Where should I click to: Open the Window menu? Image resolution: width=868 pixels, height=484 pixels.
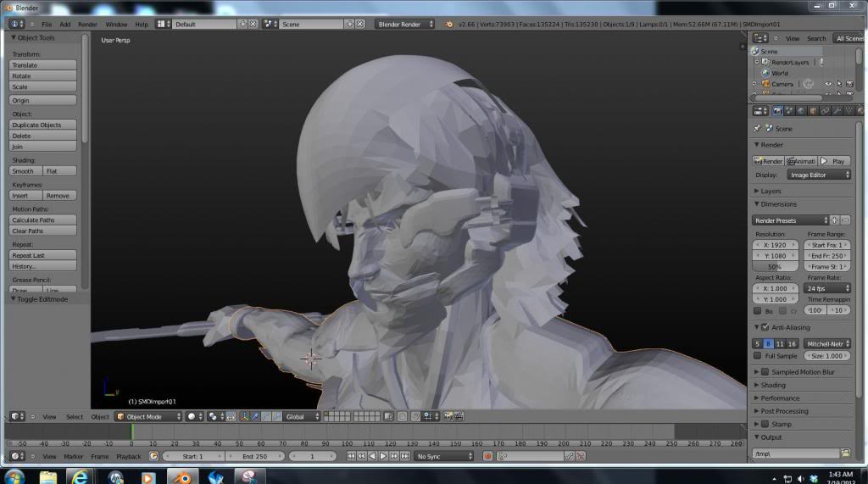(116, 25)
